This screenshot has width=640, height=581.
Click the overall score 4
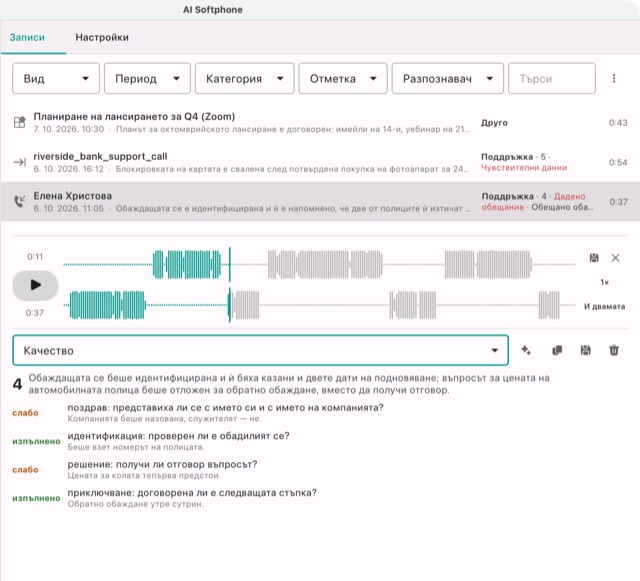pyautogui.click(x=17, y=384)
